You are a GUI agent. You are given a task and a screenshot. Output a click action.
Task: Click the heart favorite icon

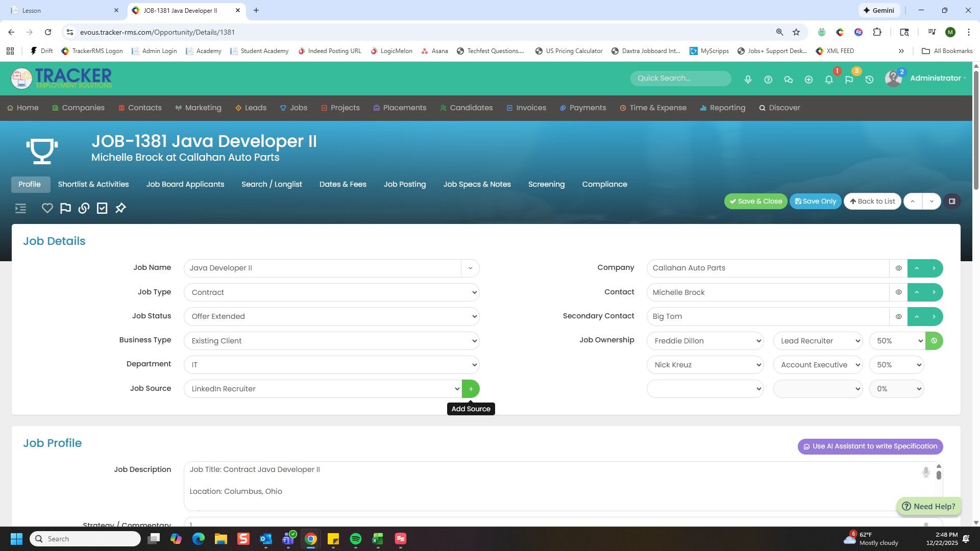point(47,208)
